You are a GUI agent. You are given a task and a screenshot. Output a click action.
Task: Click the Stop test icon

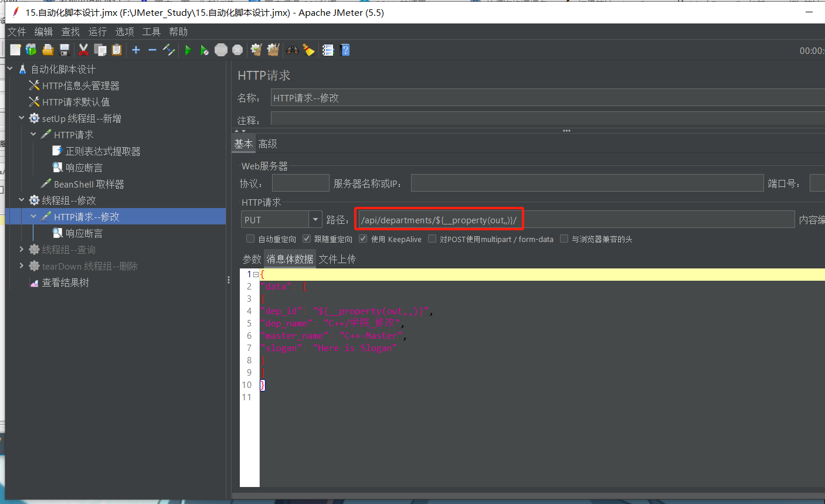pyautogui.click(x=221, y=50)
